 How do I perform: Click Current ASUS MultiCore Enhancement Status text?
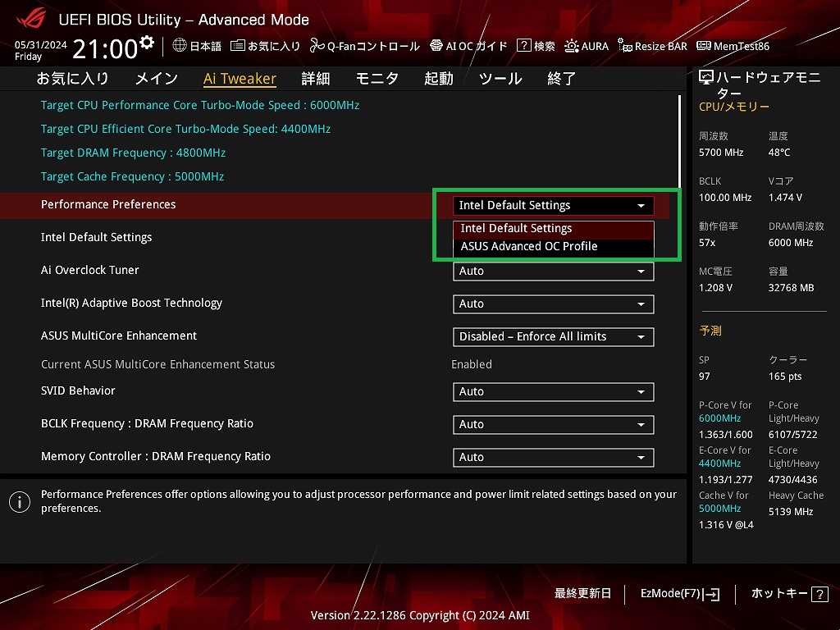158,364
